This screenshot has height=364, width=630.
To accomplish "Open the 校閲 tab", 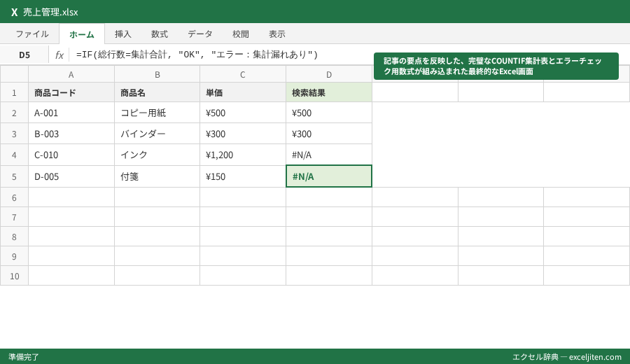I will (241, 34).
